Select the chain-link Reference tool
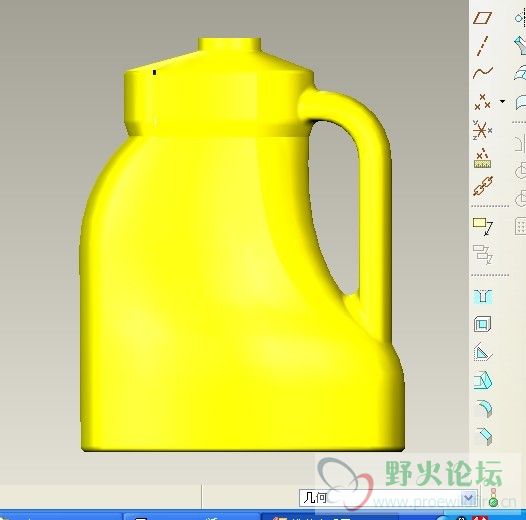 pos(483,186)
